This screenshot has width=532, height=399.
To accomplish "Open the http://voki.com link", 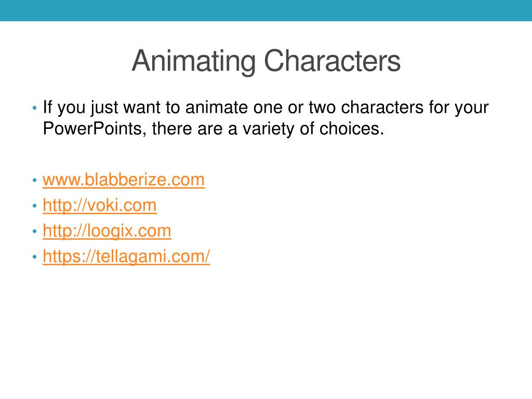I will (x=99, y=206).
